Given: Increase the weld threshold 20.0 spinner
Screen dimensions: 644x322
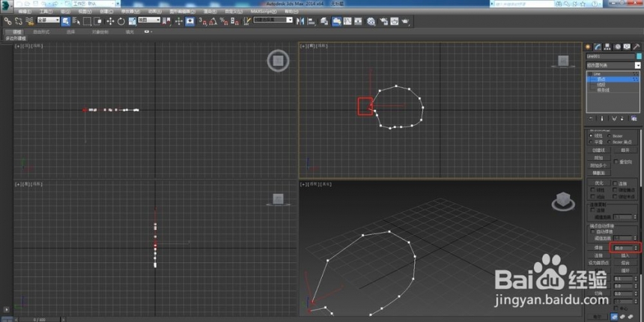Looking at the screenshot, I should coord(636,246).
